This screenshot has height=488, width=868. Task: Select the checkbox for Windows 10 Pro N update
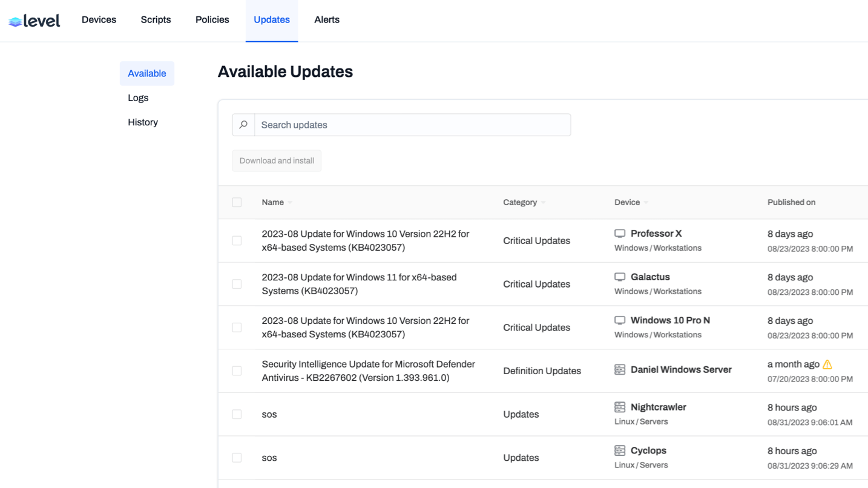(x=237, y=328)
